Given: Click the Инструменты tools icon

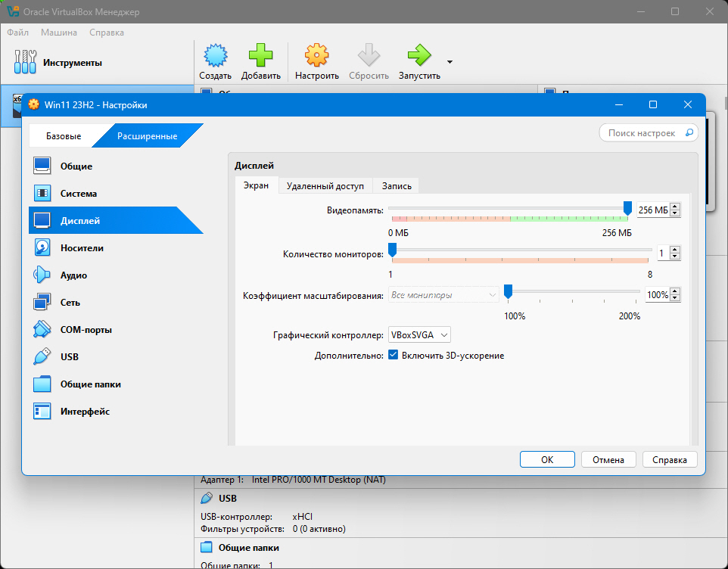Looking at the screenshot, I should coord(25,62).
